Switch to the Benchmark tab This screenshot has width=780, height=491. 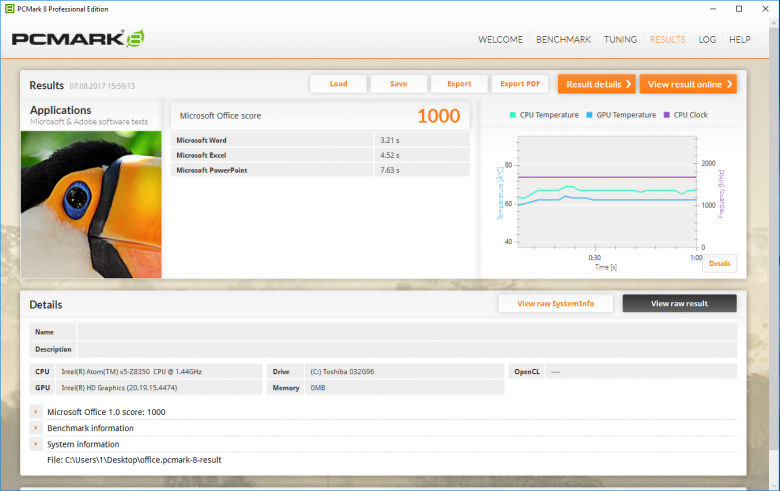click(x=564, y=39)
